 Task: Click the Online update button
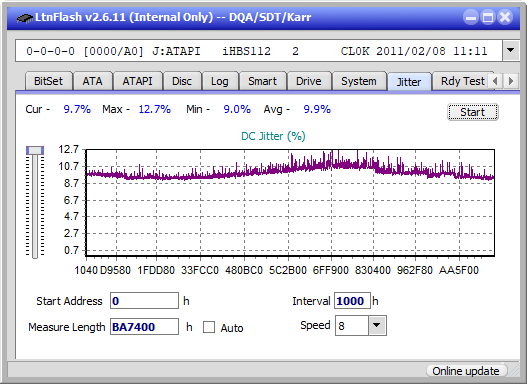[x=466, y=371]
